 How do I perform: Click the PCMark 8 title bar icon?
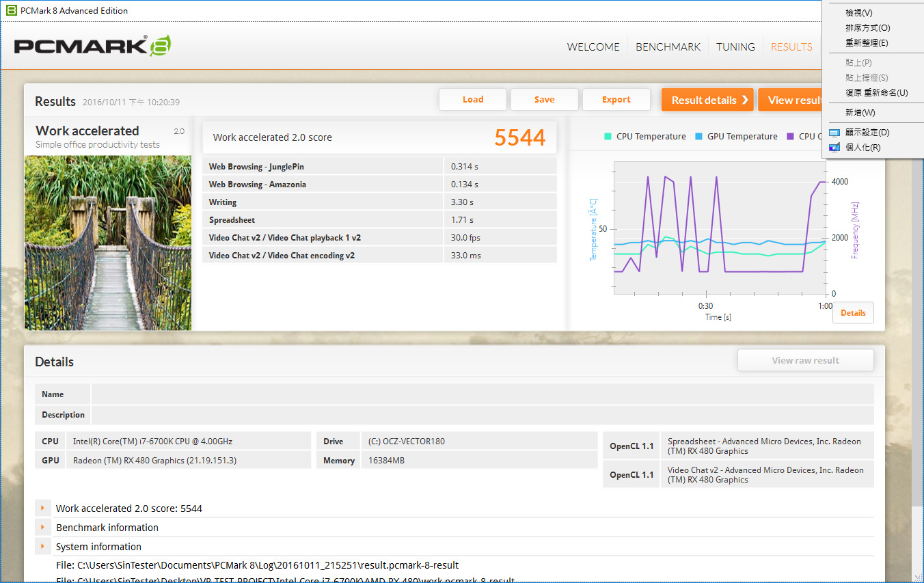pyautogui.click(x=11, y=10)
